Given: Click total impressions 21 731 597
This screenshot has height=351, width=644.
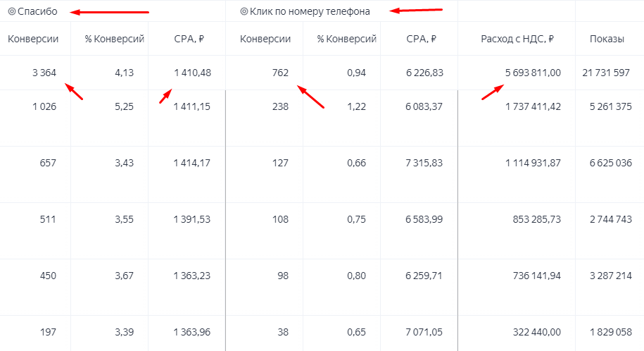Looking at the screenshot, I should [606, 73].
